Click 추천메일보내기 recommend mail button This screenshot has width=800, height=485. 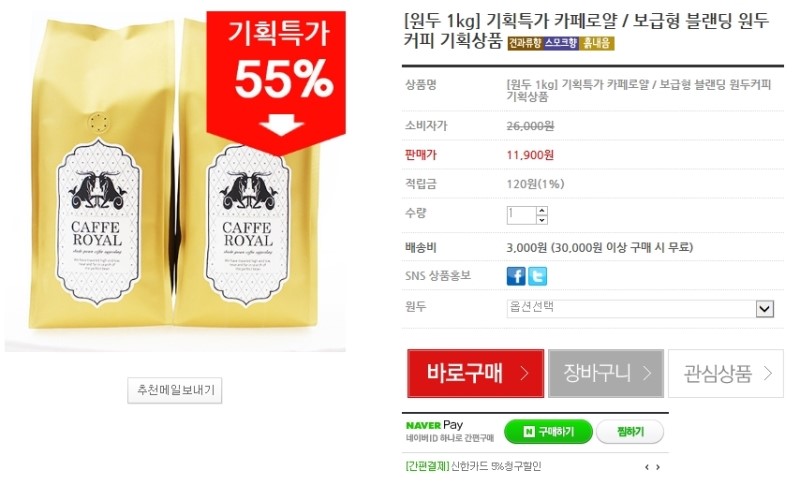[x=174, y=390]
